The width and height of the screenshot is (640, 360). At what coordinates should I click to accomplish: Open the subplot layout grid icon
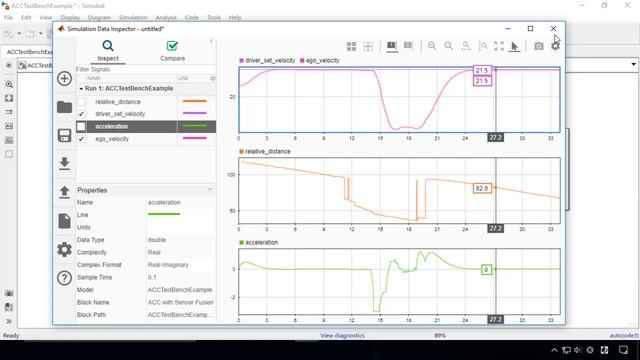tap(351, 46)
